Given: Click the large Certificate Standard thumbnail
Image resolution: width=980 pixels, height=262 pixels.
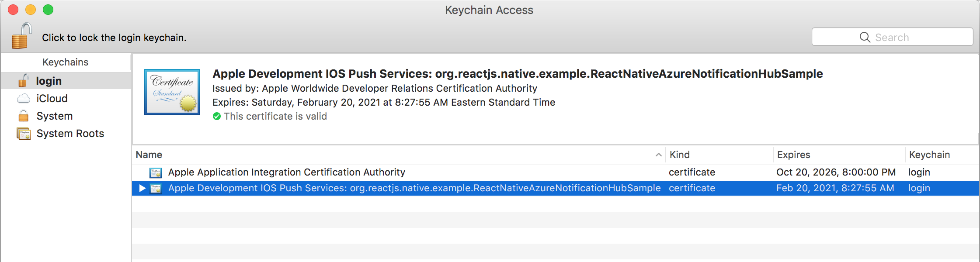Looking at the screenshot, I should coord(172,92).
